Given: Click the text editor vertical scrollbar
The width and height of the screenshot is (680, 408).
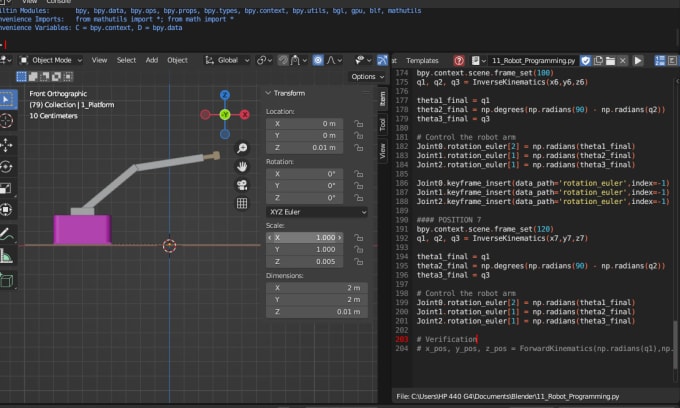Looking at the screenshot, I should tap(675, 345).
